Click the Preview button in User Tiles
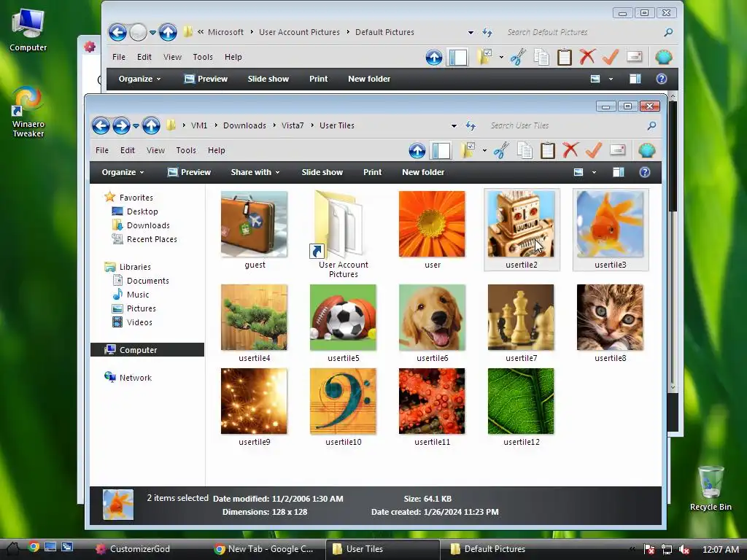Screen dimensions: 747x560 (x=189, y=172)
